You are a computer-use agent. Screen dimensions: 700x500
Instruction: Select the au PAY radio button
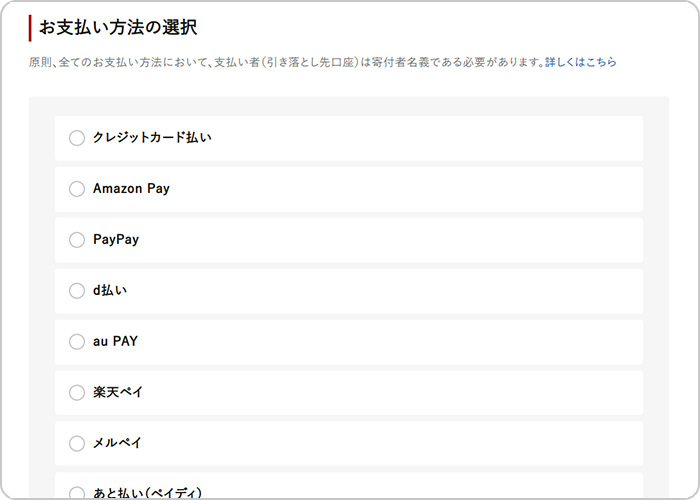(x=77, y=342)
